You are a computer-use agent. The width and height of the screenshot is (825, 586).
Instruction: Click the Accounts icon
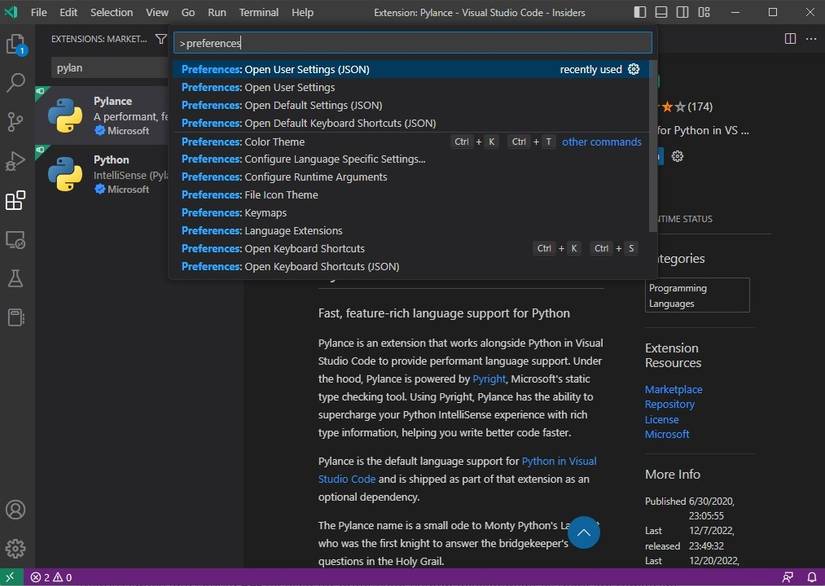coord(16,510)
